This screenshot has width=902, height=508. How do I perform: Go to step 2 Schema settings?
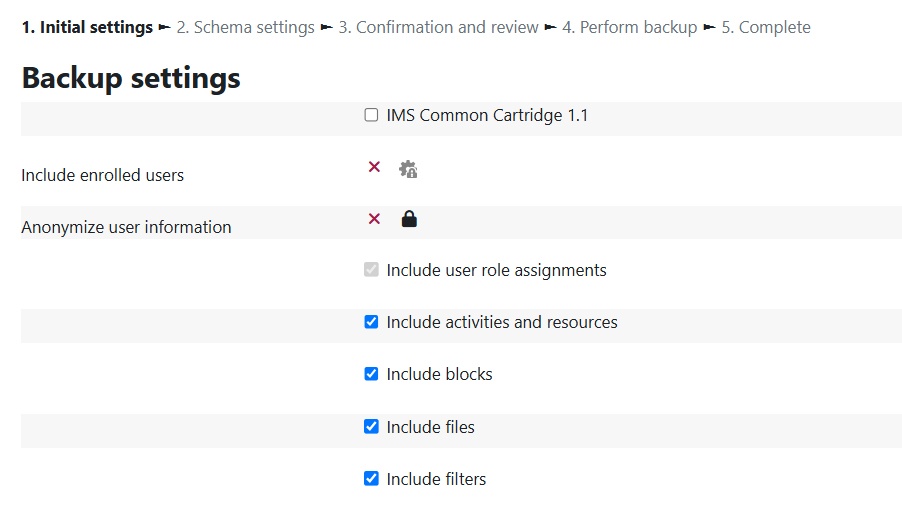246,27
